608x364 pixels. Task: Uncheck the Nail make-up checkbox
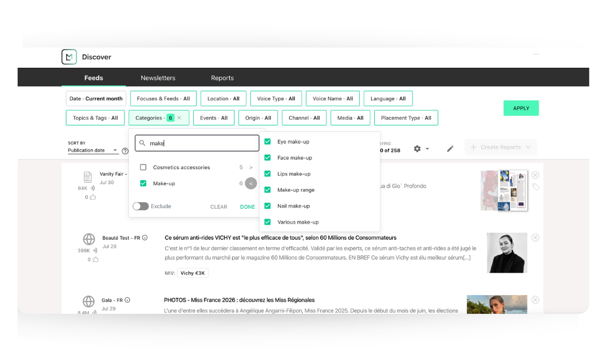tap(267, 206)
